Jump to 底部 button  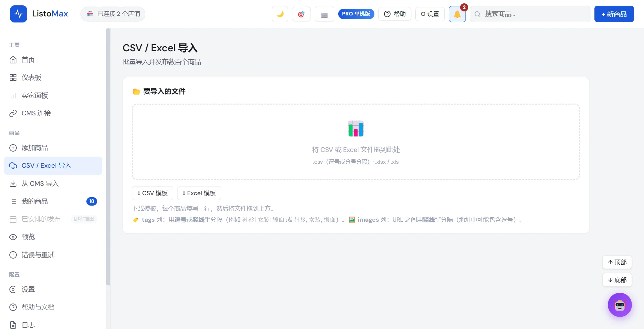click(617, 280)
